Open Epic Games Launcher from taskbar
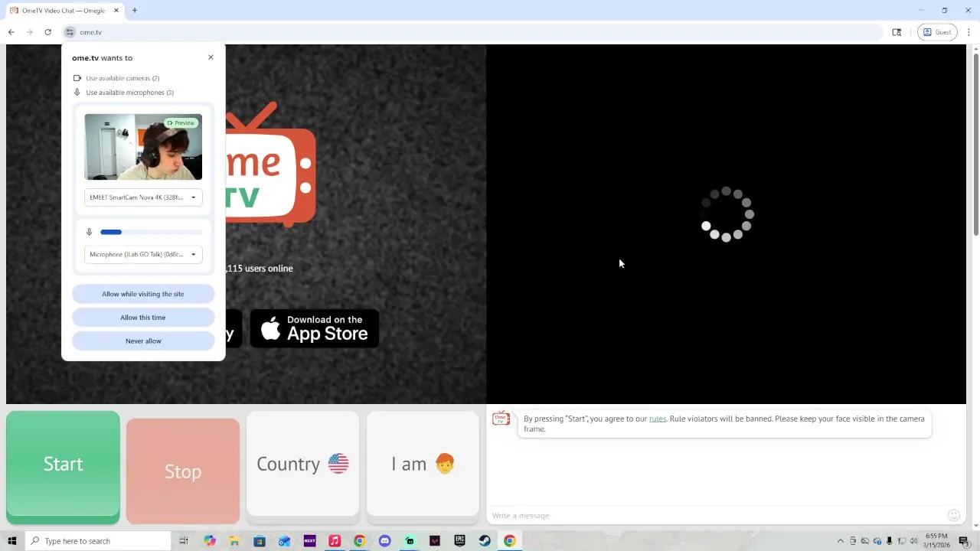Viewport: 980px width, 551px height. click(459, 541)
